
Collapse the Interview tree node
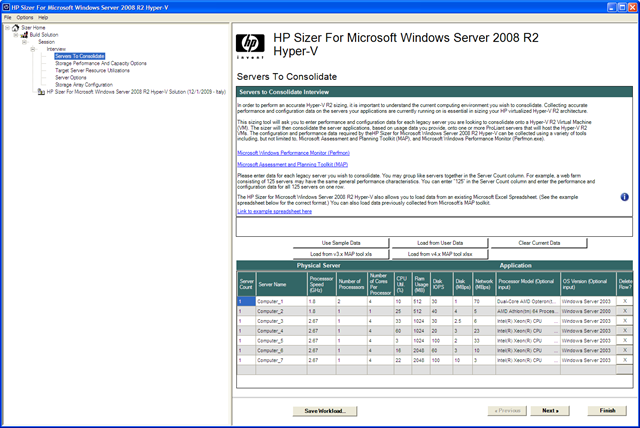(31, 48)
